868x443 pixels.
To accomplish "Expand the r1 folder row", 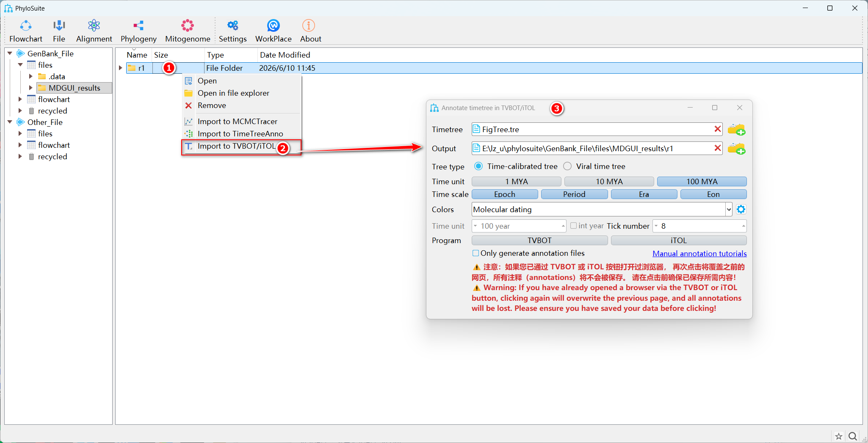I will point(121,68).
